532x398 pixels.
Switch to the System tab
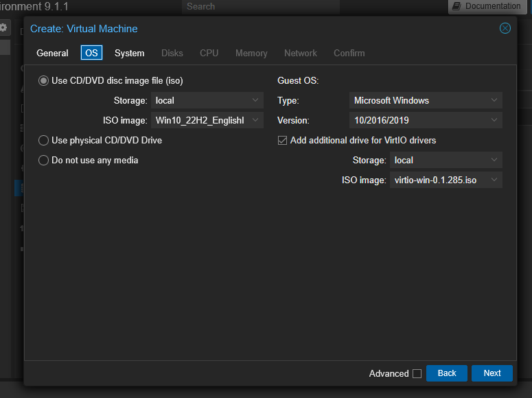tap(129, 53)
